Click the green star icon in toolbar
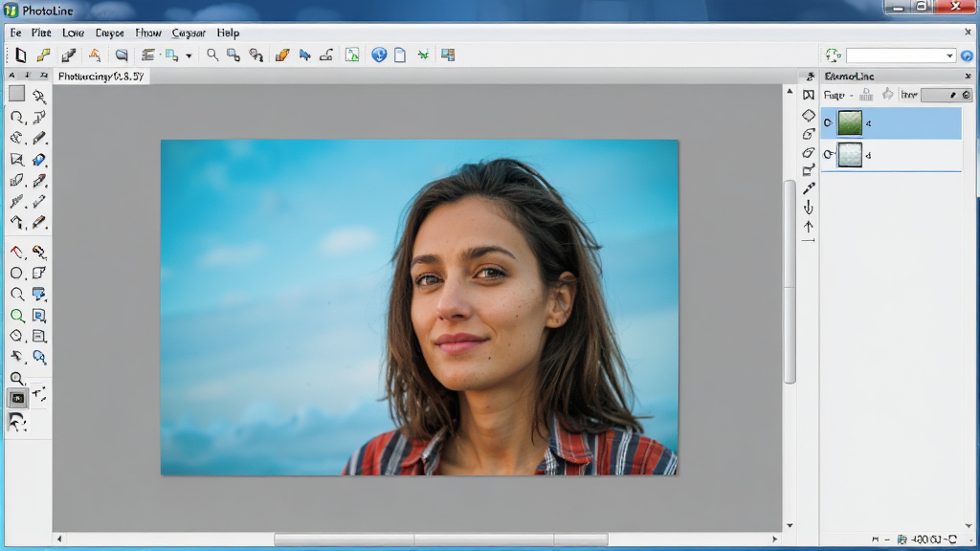This screenshot has height=551, width=980. 423,55
